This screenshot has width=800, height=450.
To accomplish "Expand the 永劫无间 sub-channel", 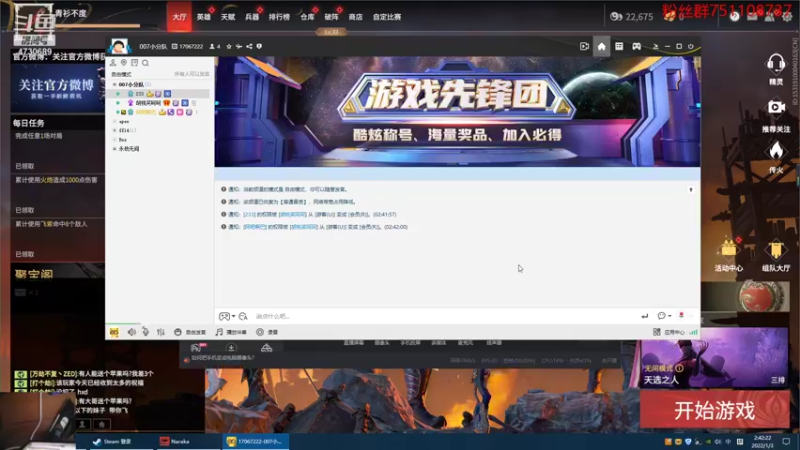I will click(114, 148).
